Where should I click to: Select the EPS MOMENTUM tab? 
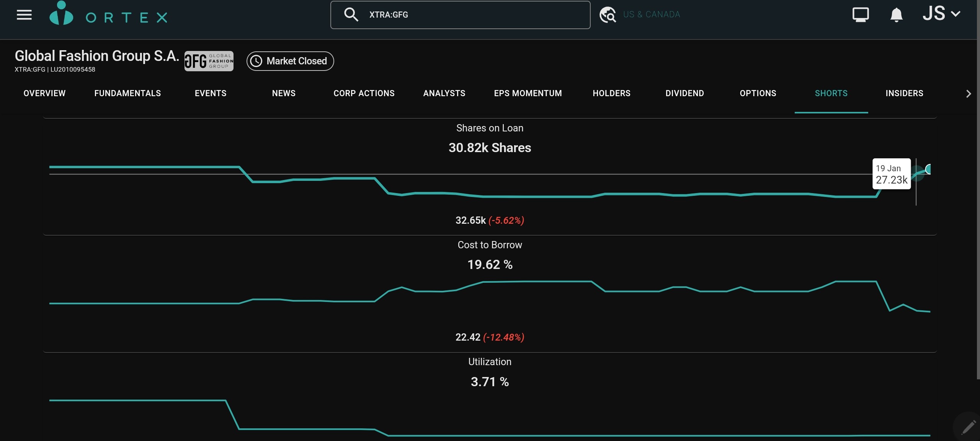coord(528,93)
